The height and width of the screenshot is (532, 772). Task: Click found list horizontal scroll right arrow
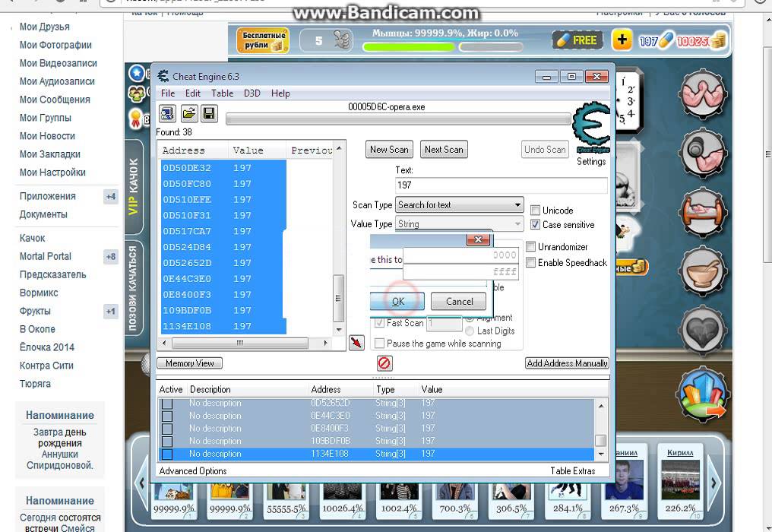click(325, 343)
